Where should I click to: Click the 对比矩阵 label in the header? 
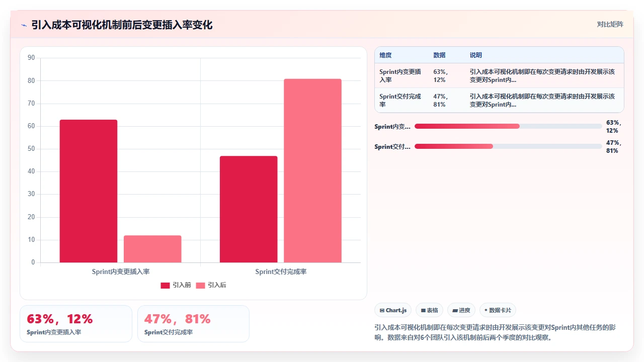pyautogui.click(x=610, y=24)
